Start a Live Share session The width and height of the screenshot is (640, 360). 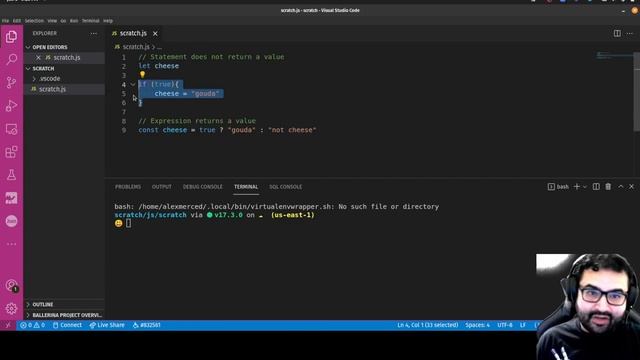pos(107,325)
